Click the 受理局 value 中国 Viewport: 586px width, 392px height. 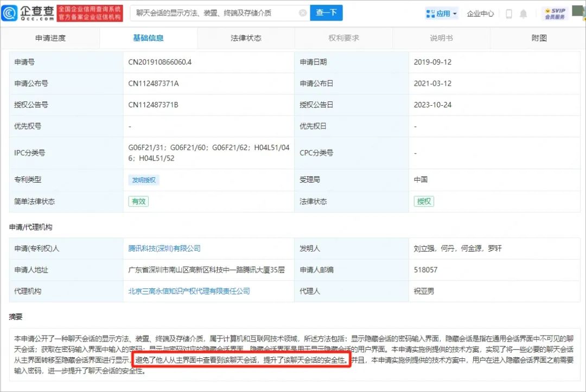click(x=421, y=179)
